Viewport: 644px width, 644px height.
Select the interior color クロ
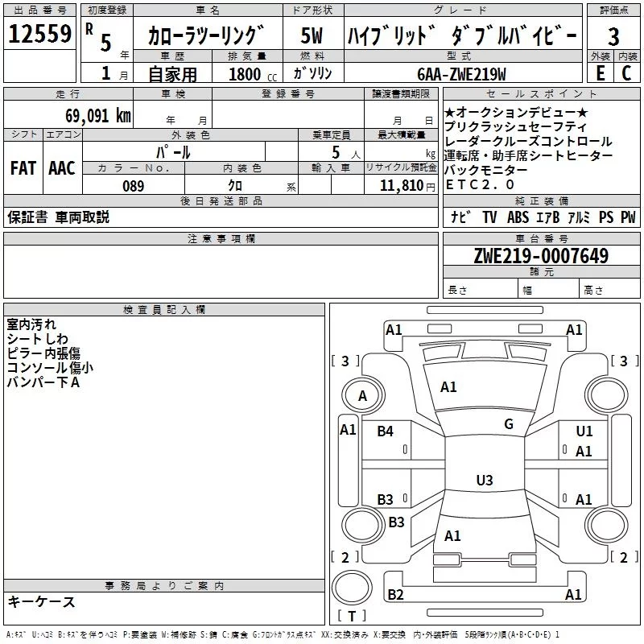pos(235,185)
